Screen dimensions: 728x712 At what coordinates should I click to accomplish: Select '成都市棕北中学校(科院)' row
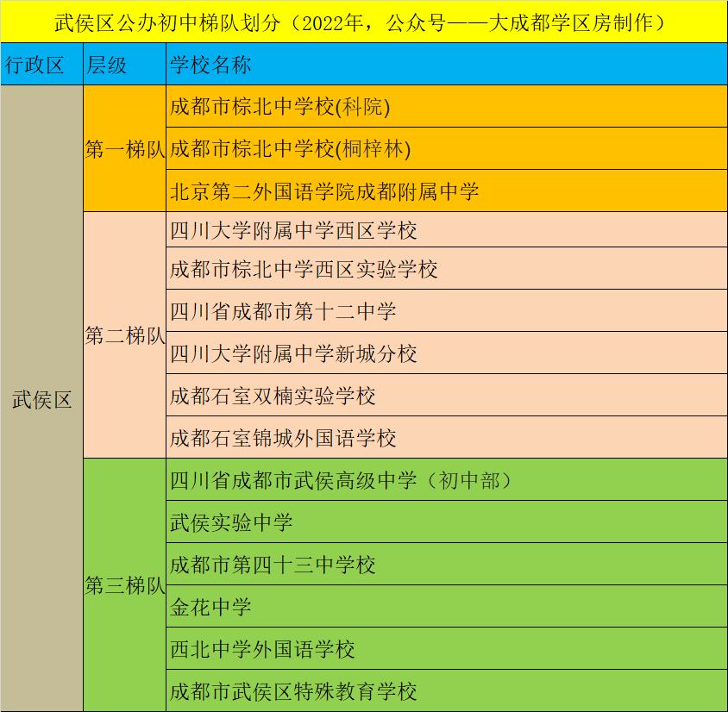tap(447, 106)
